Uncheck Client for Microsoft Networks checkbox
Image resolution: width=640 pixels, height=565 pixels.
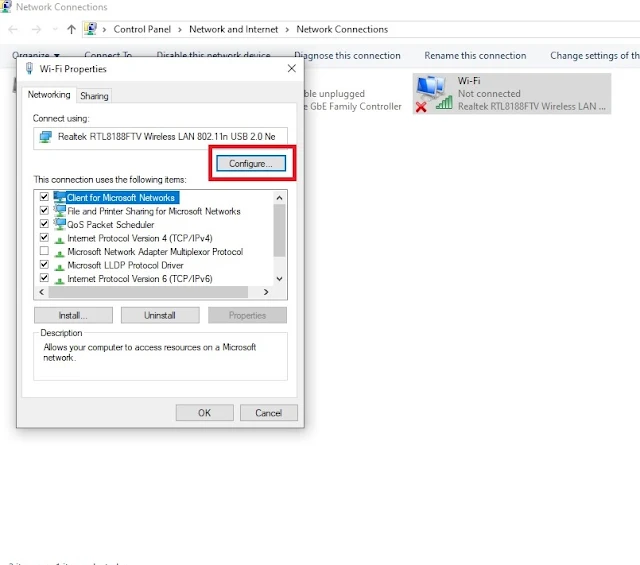point(44,197)
